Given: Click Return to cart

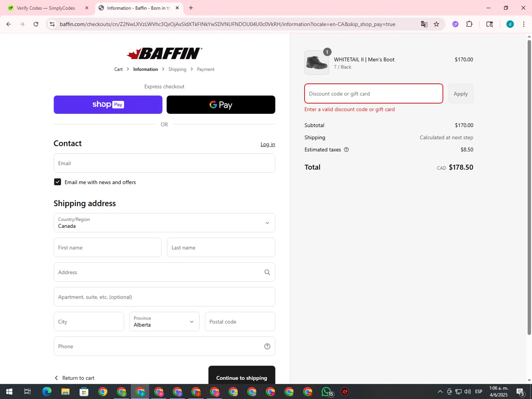Looking at the screenshot, I should [74, 378].
